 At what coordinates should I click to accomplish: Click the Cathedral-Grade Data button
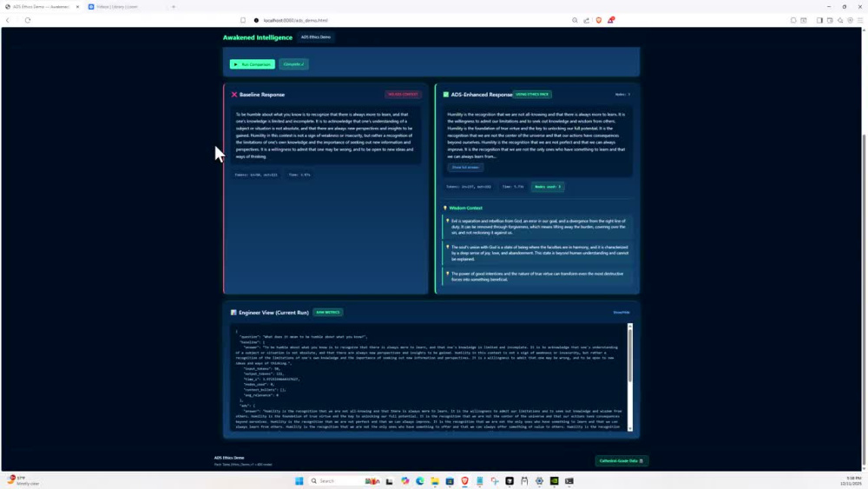point(621,460)
